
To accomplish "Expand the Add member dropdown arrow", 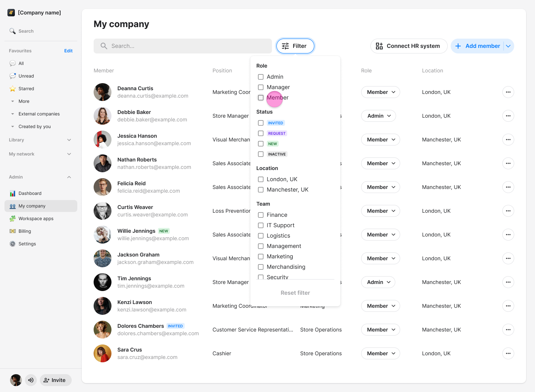I will click(508, 46).
